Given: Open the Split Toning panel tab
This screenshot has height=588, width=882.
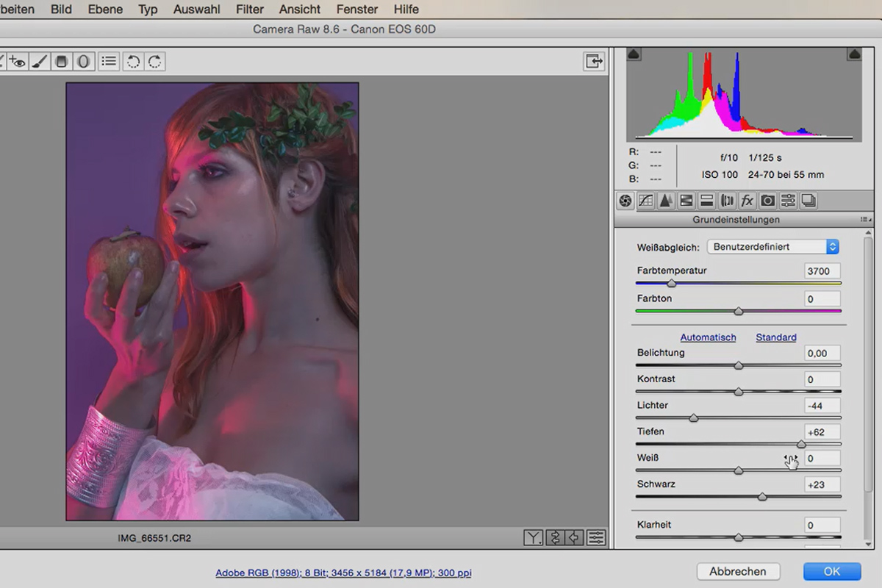Looking at the screenshot, I should (707, 201).
